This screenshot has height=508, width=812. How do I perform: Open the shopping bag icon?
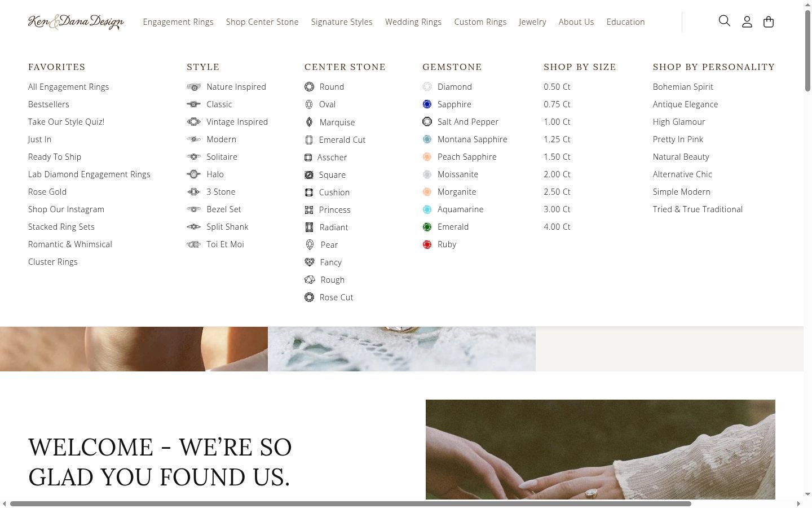click(x=769, y=22)
